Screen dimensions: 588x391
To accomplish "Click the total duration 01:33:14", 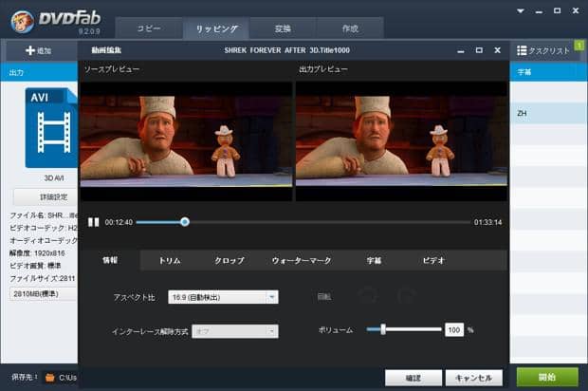I will [x=487, y=222].
